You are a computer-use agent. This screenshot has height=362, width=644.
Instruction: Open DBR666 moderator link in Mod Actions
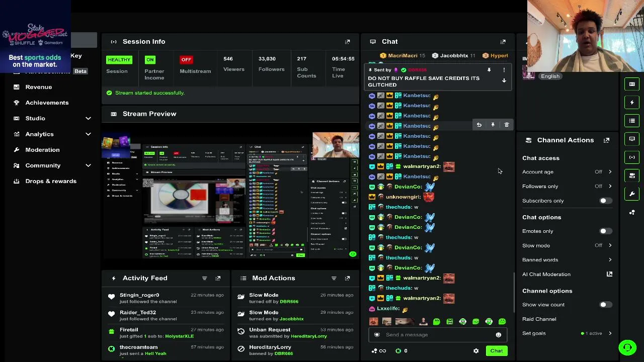point(289,302)
